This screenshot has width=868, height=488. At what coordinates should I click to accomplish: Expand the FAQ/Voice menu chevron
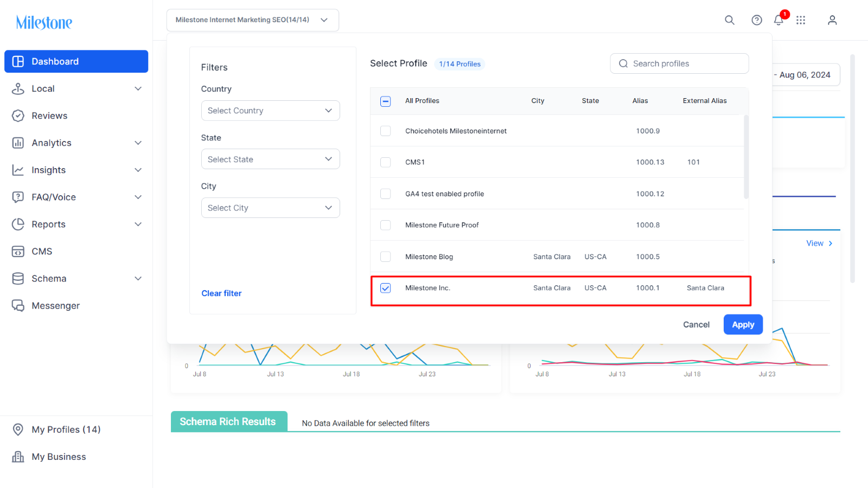[138, 197]
